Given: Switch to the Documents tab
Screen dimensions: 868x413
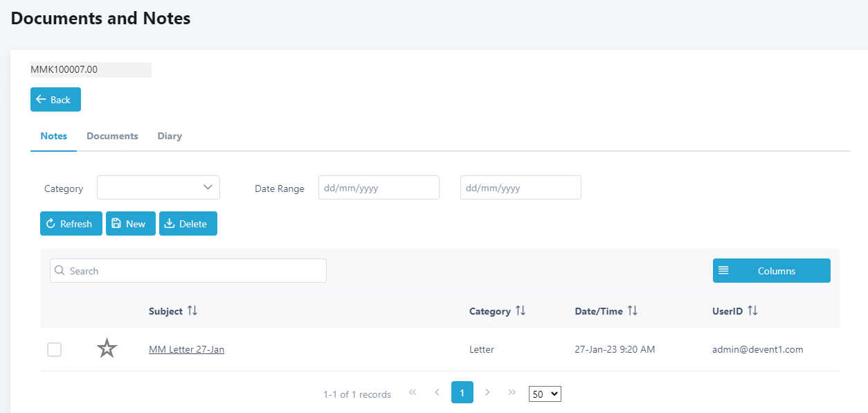Looking at the screenshot, I should click(112, 136).
